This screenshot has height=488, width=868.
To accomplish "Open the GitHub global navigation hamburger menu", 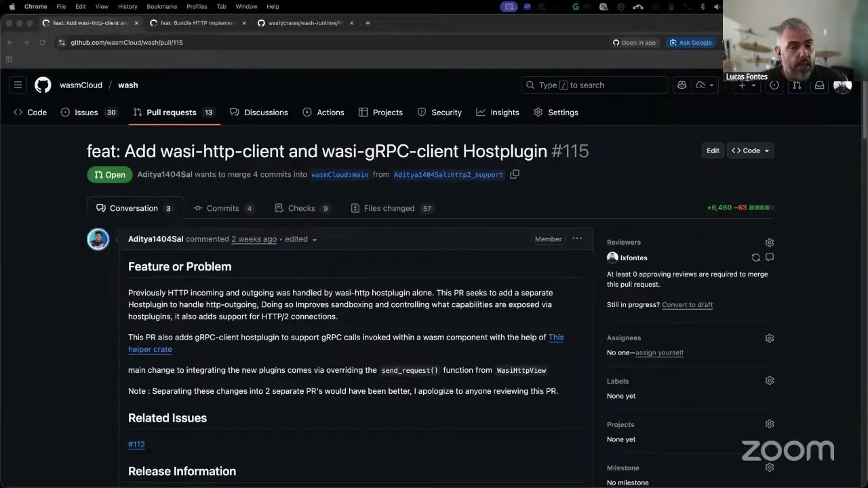I will pyautogui.click(x=18, y=85).
